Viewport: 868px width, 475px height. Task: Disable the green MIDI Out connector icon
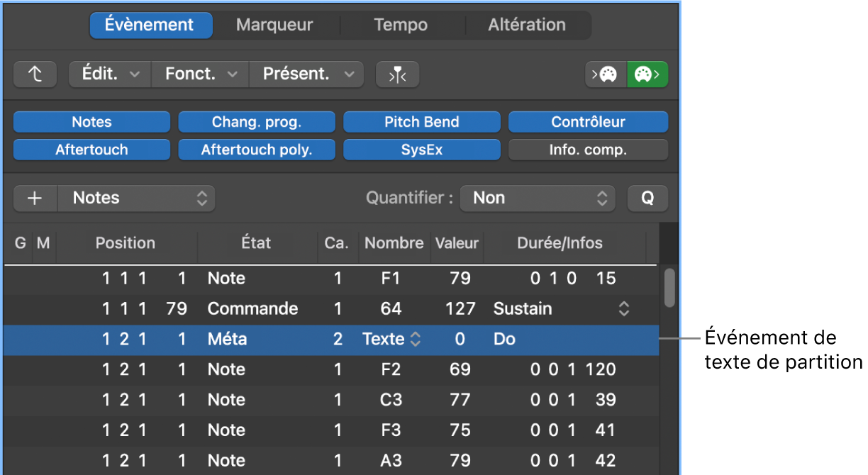tap(647, 74)
